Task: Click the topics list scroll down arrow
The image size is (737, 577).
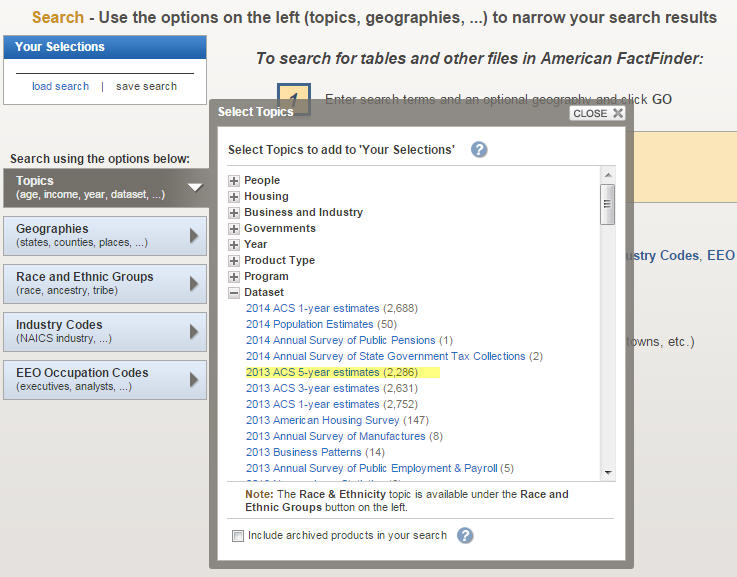Action: click(x=608, y=472)
